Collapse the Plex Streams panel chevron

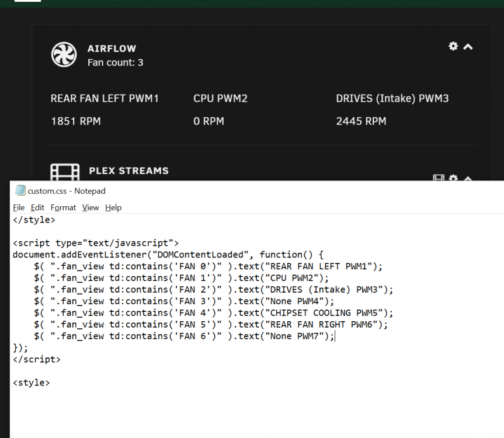coord(468,178)
